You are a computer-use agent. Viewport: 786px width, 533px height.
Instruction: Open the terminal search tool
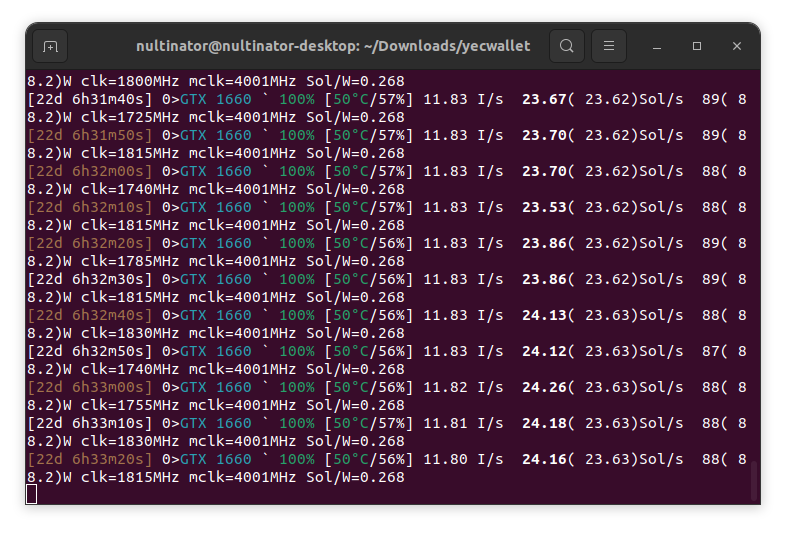click(566, 46)
